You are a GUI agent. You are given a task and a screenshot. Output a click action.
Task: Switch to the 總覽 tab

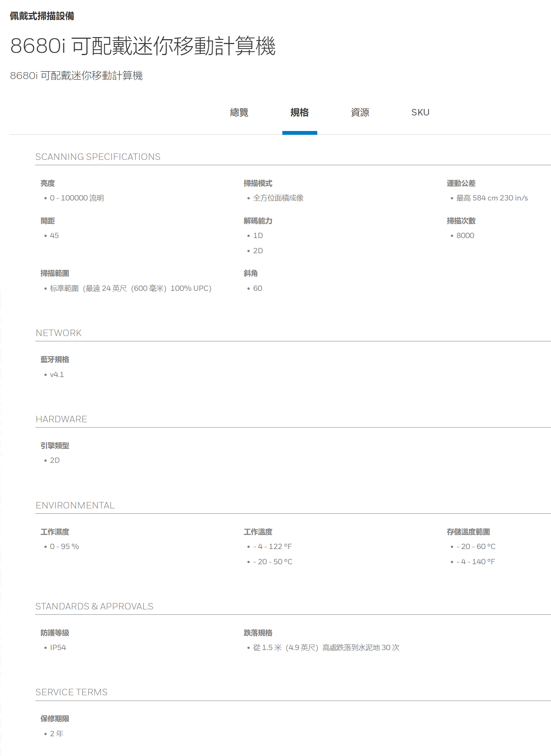click(239, 112)
